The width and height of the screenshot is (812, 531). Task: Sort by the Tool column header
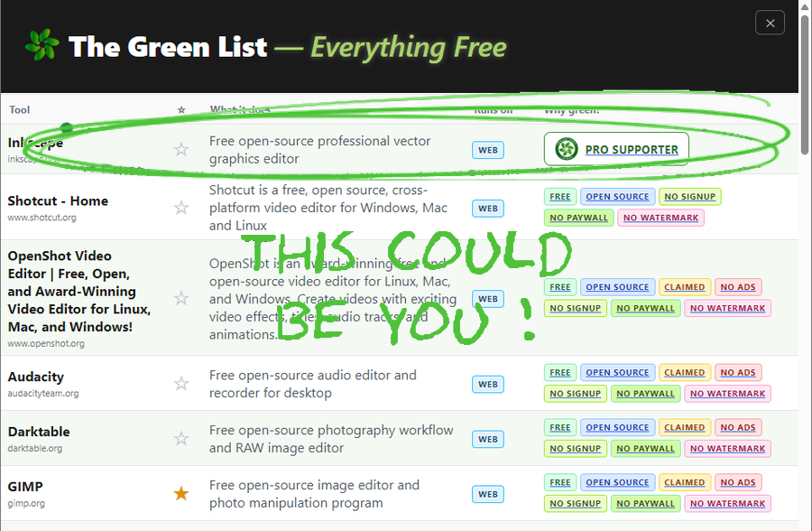[20, 110]
